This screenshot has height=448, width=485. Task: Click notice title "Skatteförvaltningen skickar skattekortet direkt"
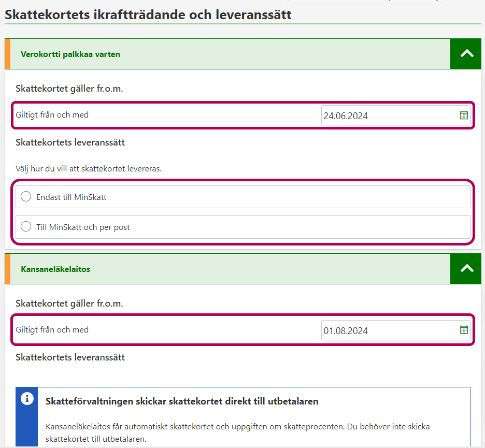182,401
